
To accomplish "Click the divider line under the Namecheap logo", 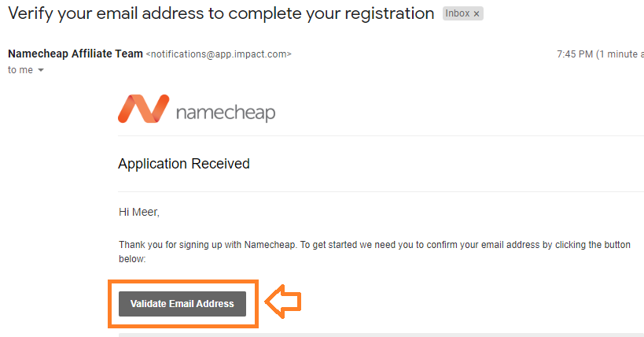I will point(381,135).
